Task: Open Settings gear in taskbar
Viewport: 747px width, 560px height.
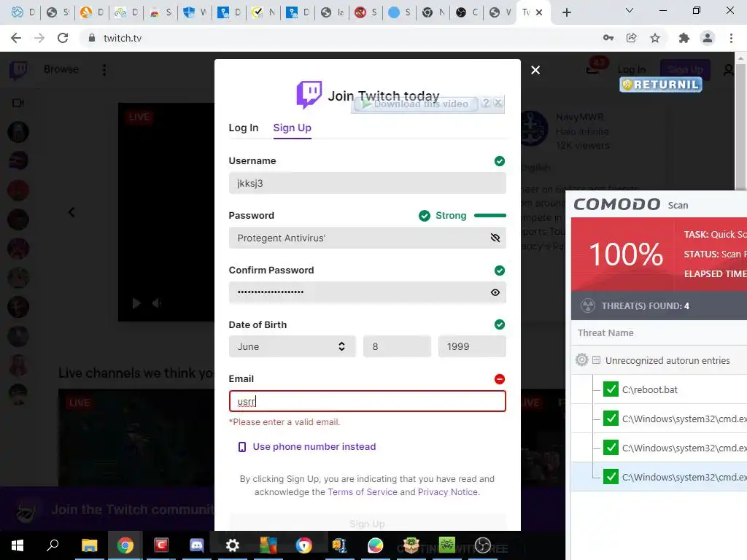Action: (x=233, y=545)
